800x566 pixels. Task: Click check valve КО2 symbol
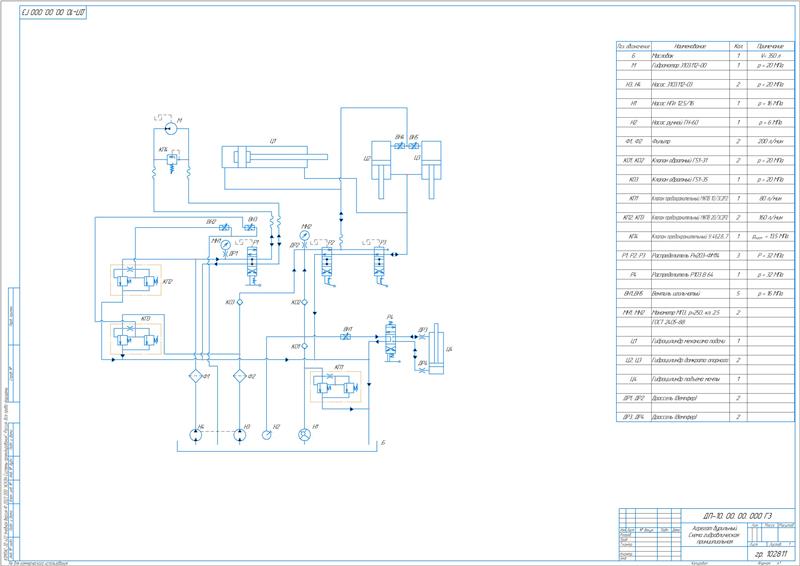coord(305,302)
